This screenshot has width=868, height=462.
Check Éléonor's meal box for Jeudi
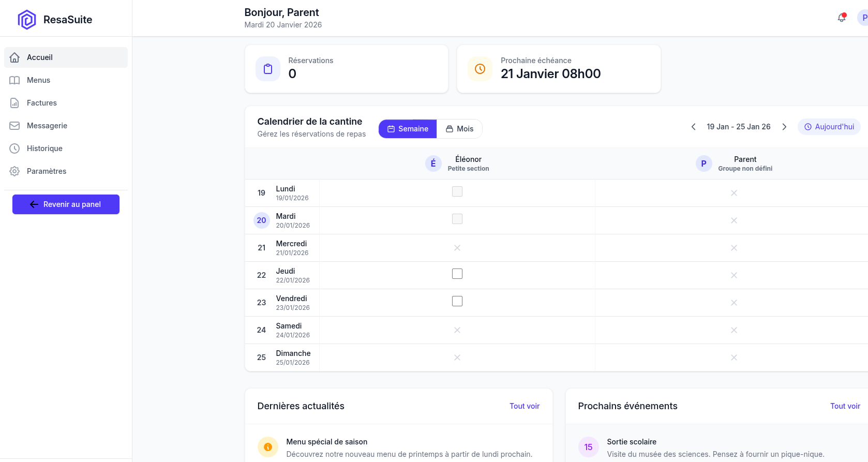(x=457, y=274)
